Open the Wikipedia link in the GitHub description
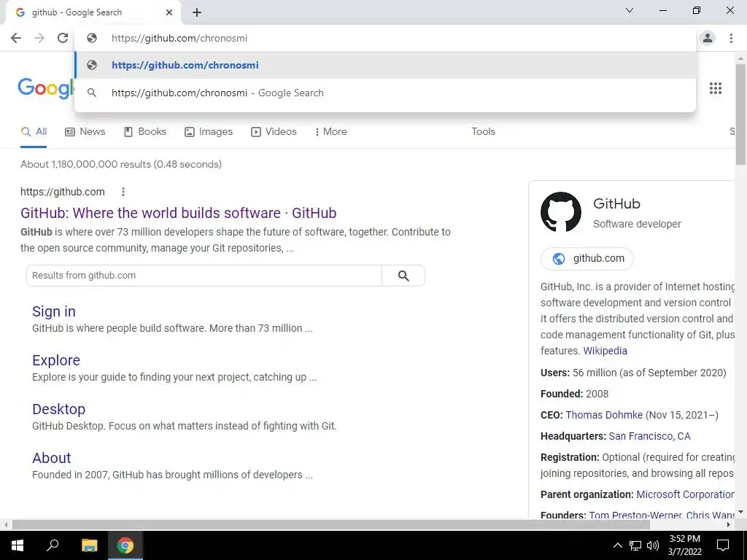 tap(605, 351)
